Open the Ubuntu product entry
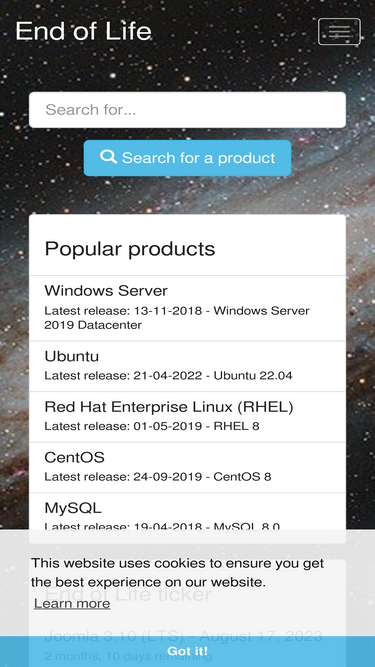The height and width of the screenshot is (667, 375). click(x=187, y=366)
